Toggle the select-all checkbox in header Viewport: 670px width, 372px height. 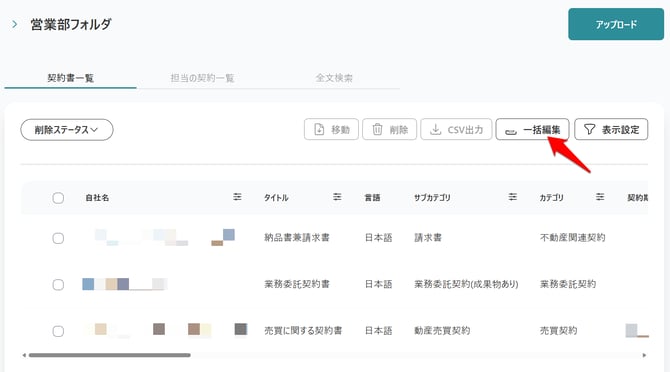58,198
